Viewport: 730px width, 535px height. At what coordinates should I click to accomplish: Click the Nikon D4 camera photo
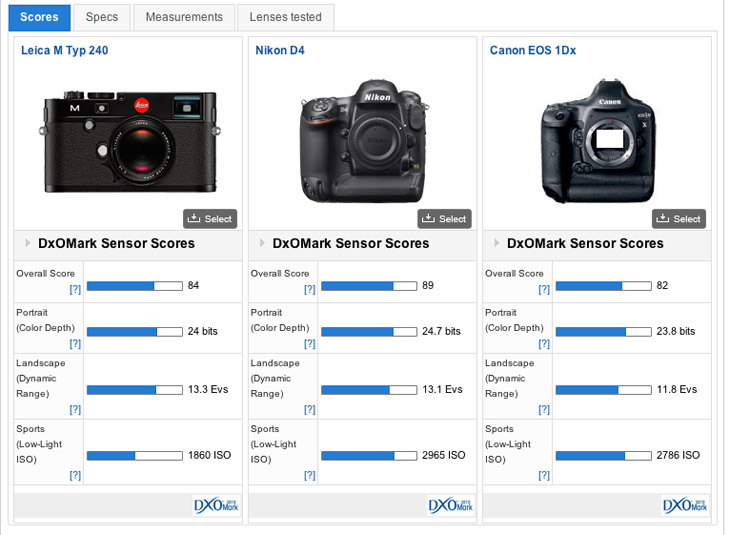pyautogui.click(x=363, y=141)
